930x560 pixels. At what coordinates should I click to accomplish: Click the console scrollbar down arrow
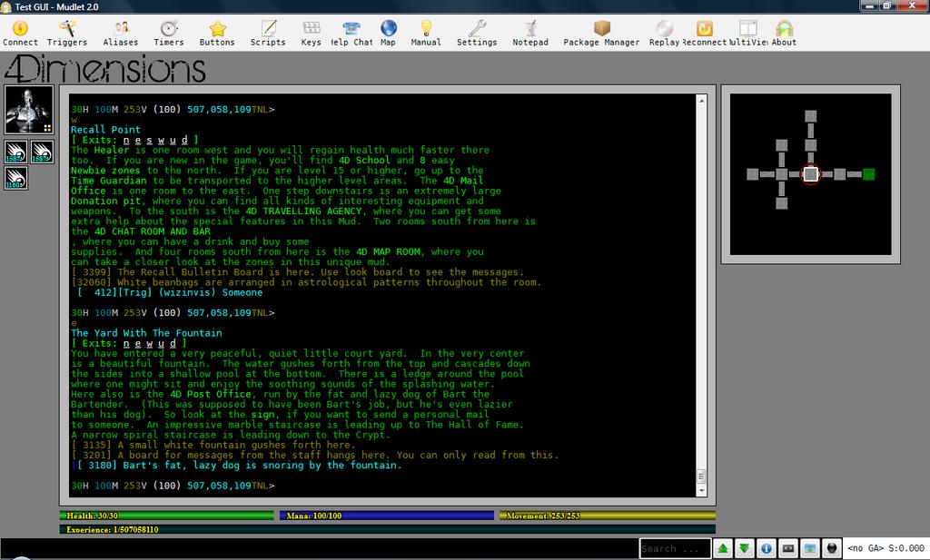[x=702, y=491]
